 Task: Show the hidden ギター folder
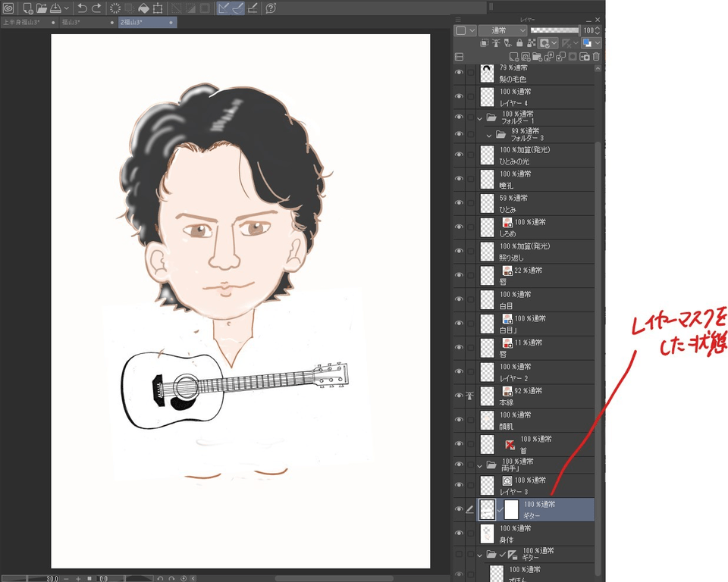460,554
